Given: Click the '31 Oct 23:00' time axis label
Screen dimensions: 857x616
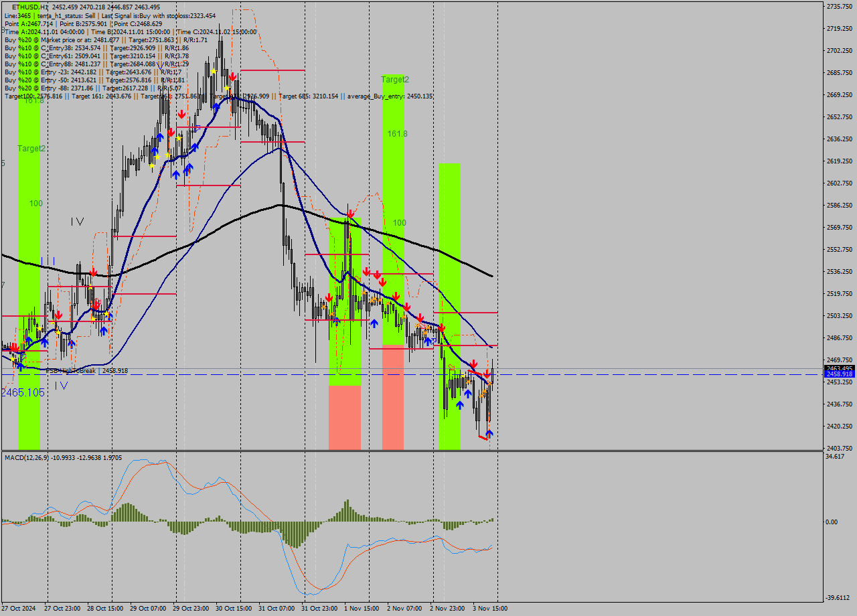Looking at the screenshot, I should pyautogui.click(x=320, y=609).
